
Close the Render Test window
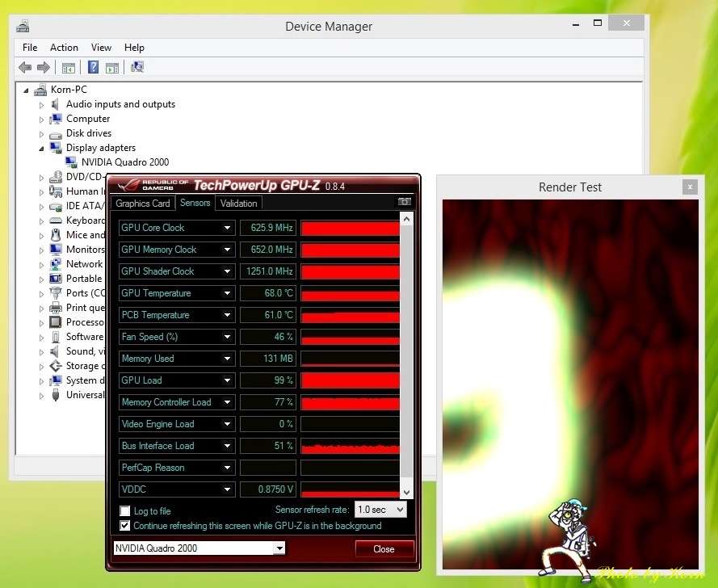point(690,187)
